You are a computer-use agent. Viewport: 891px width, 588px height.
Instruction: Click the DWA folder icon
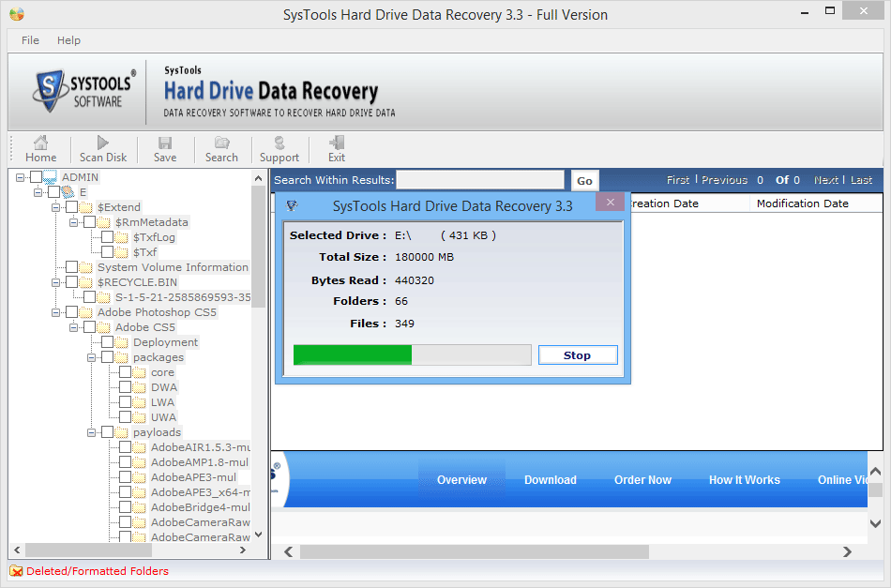click(x=139, y=387)
